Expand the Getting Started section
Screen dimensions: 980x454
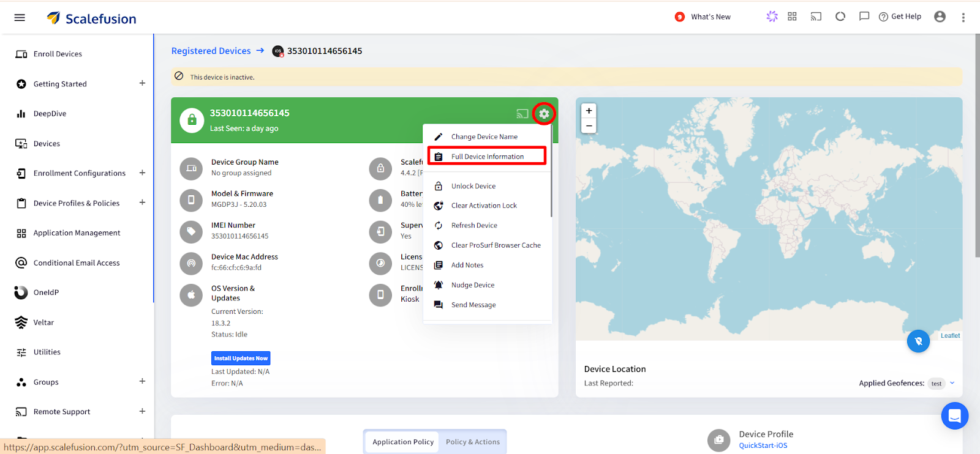click(x=142, y=83)
